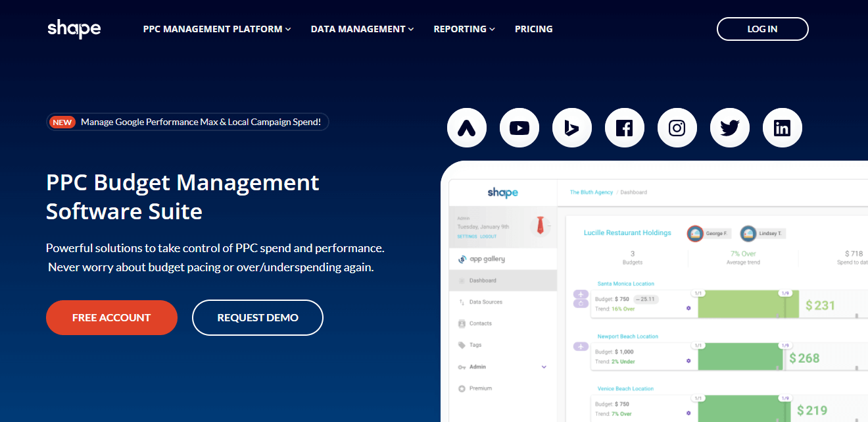
Task: Click the REQUEST DEMO button
Action: pyautogui.click(x=258, y=318)
